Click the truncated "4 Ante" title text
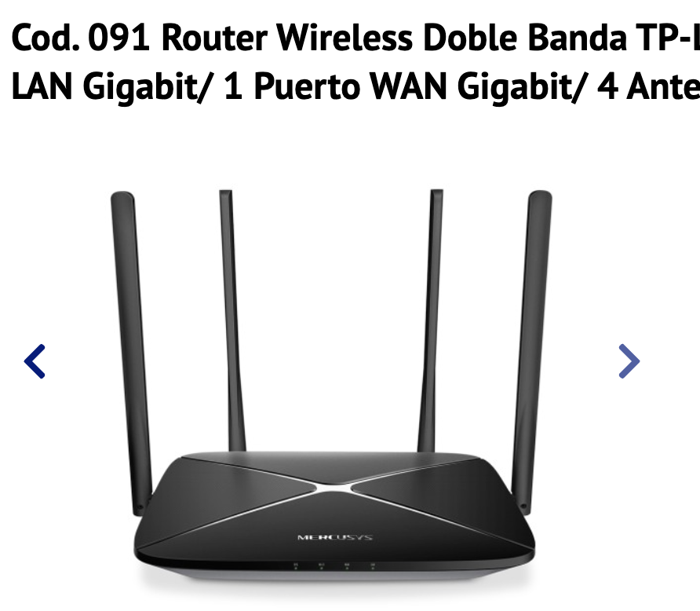 click(648, 86)
